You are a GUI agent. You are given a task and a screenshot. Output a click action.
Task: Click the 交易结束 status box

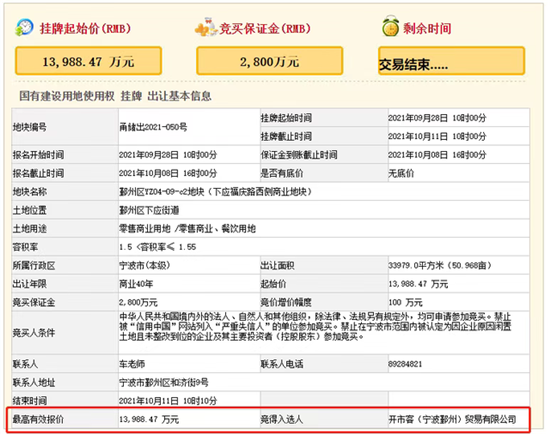[x=451, y=61]
